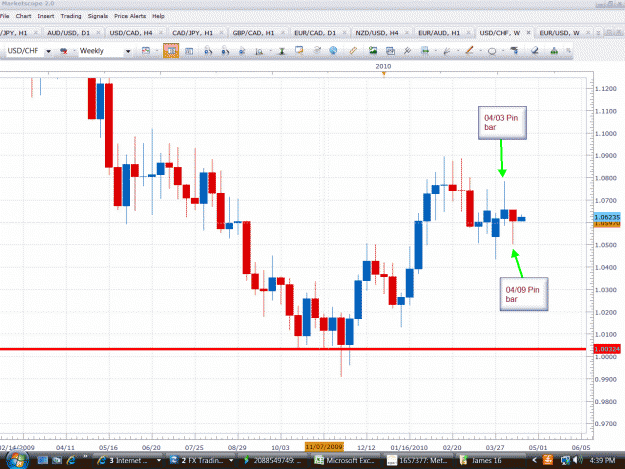The height and width of the screenshot is (469, 625).
Task: Open the 2 FX Trading taskbar group
Action: [201, 461]
